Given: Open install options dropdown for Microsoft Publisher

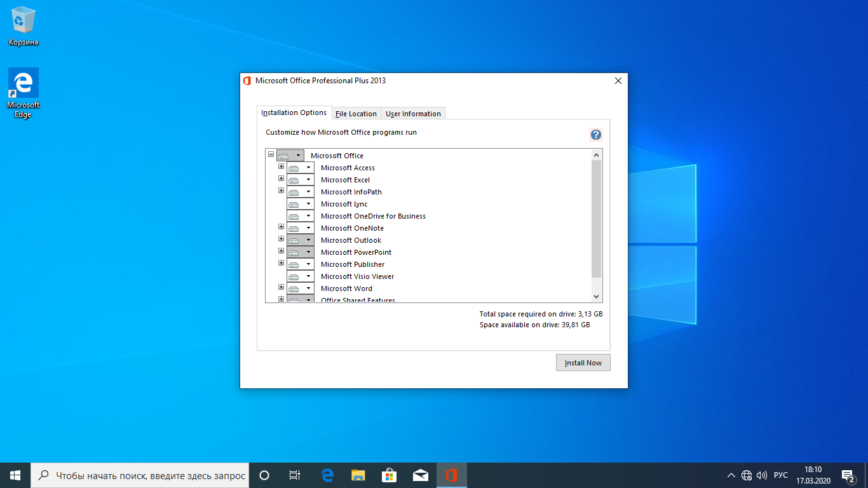Looking at the screenshot, I should [301, 264].
